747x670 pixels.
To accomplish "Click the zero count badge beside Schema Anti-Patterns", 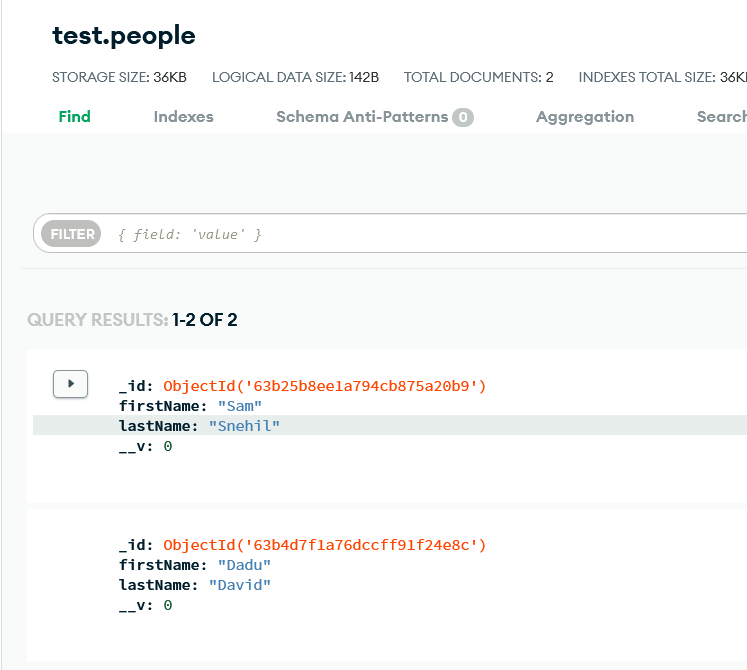I will [463, 118].
